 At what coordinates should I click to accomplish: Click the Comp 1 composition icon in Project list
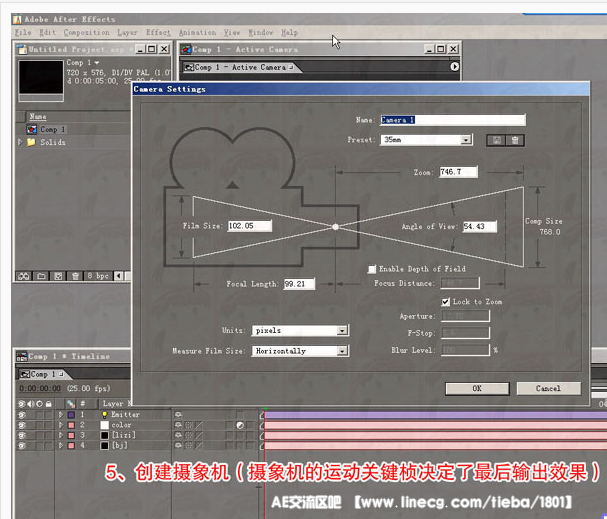coord(32,129)
